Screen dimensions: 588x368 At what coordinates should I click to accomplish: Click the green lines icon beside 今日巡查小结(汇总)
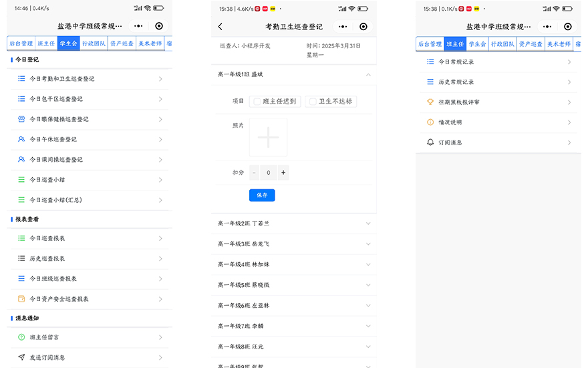(21, 200)
